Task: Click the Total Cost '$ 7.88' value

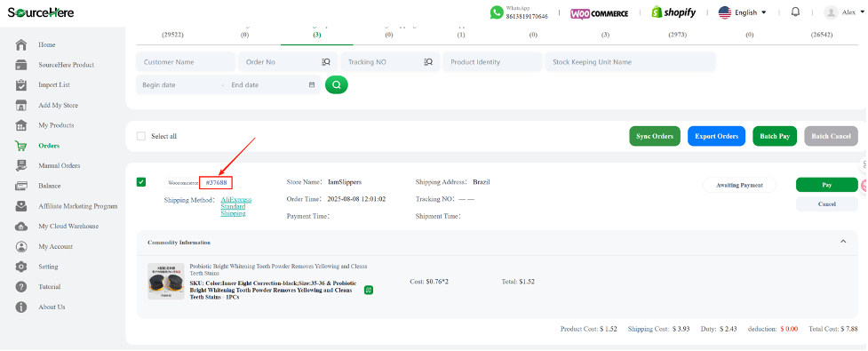Action: (848, 329)
